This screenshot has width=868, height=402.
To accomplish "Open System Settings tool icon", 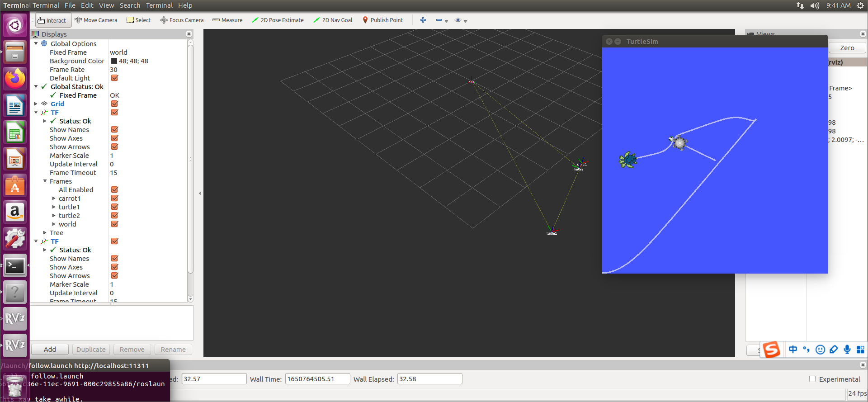I will pyautogui.click(x=15, y=239).
